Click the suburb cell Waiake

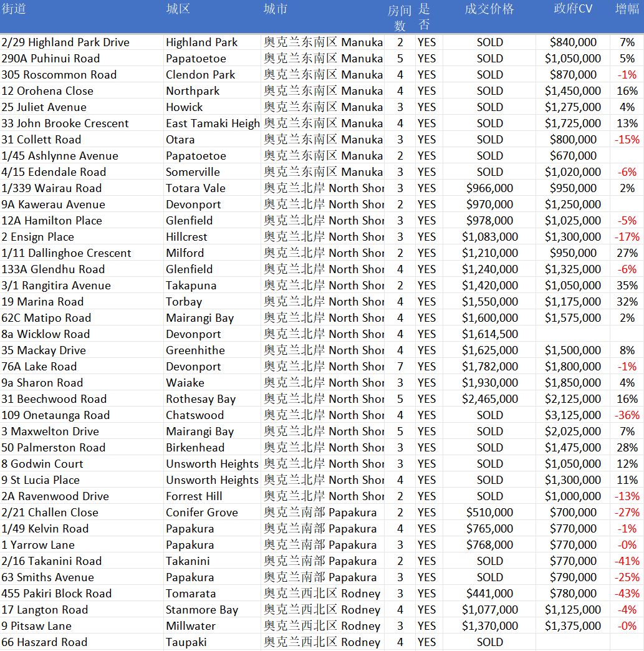click(x=185, y=382)
